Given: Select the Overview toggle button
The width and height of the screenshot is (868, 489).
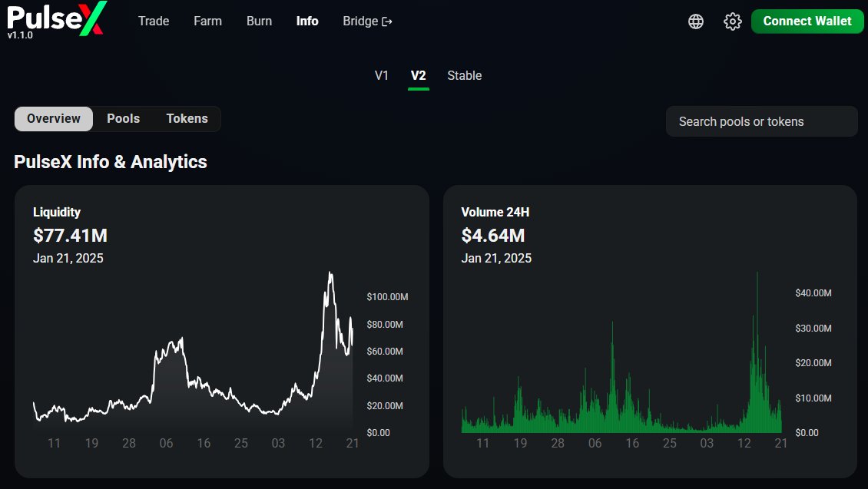Looking at the screenshot, I should (x=54, y=118).
